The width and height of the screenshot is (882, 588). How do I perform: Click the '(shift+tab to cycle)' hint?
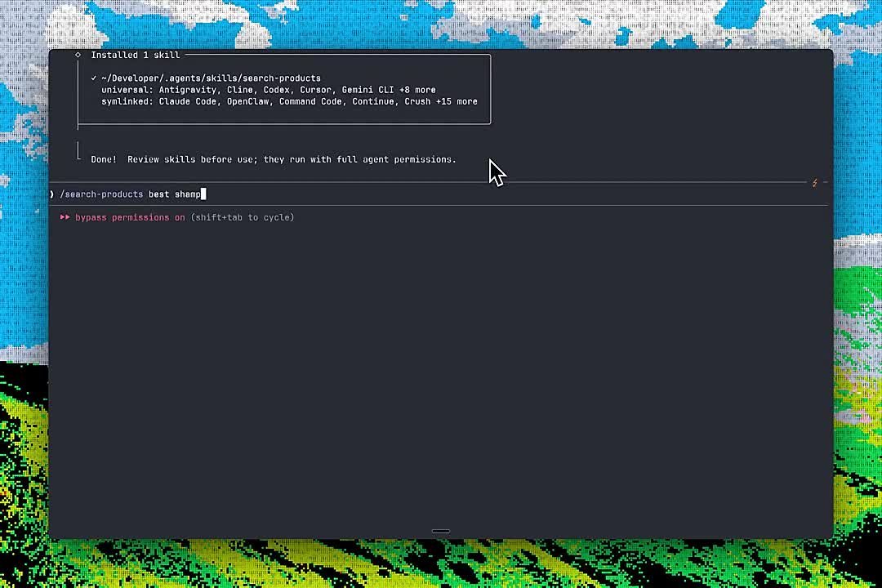(x=243, y=217)
